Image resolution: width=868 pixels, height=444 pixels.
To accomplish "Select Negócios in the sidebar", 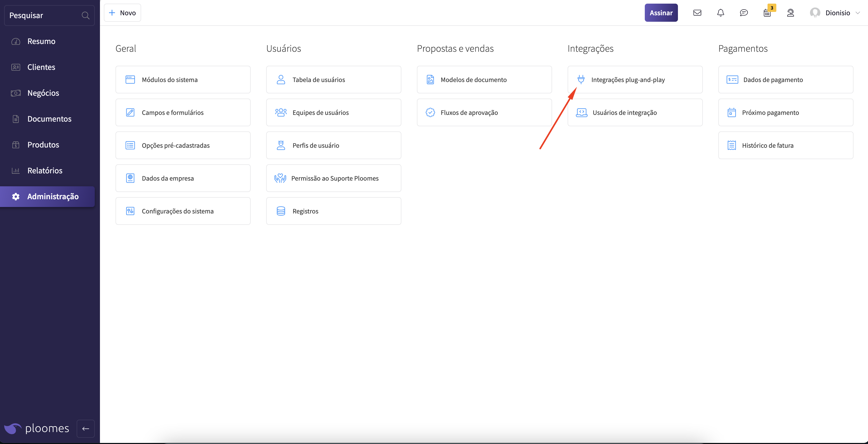I will [43, 93].
